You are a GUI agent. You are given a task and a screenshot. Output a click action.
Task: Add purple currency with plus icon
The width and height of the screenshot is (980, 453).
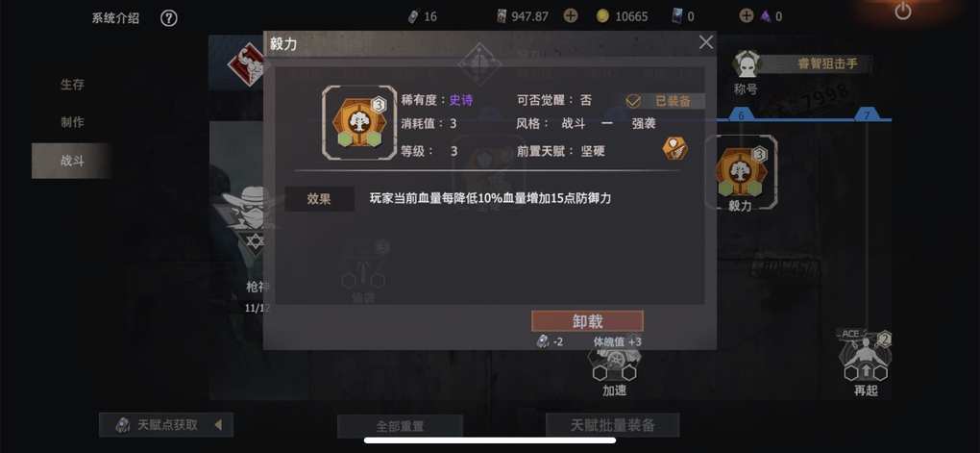coord(746,16)
